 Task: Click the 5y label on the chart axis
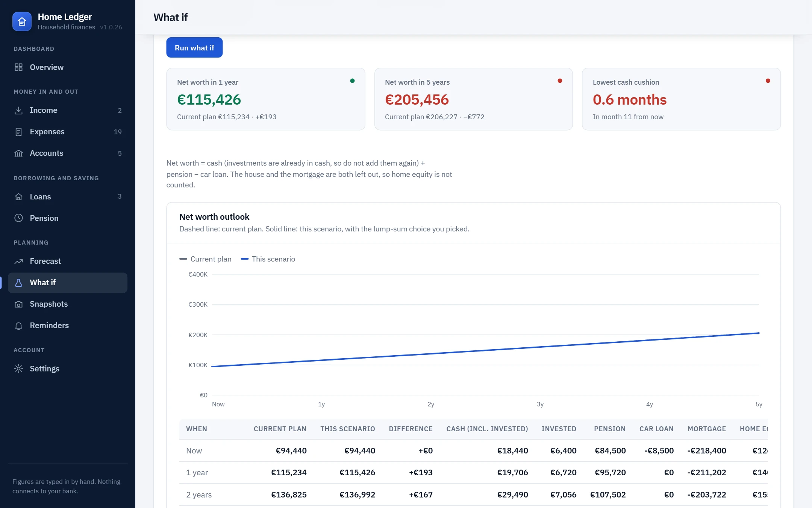759,404
